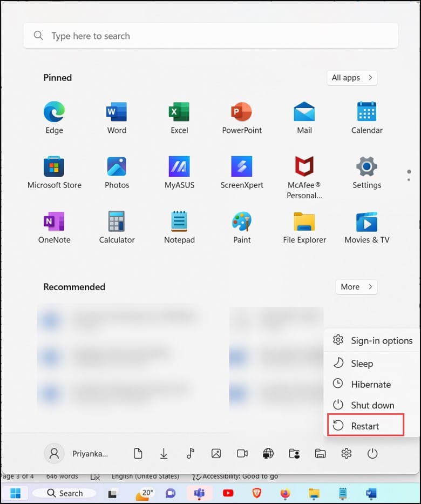Launch Firefox from the taskbar
The height and width of the screenshot is (504, 421).
point(285,493)
